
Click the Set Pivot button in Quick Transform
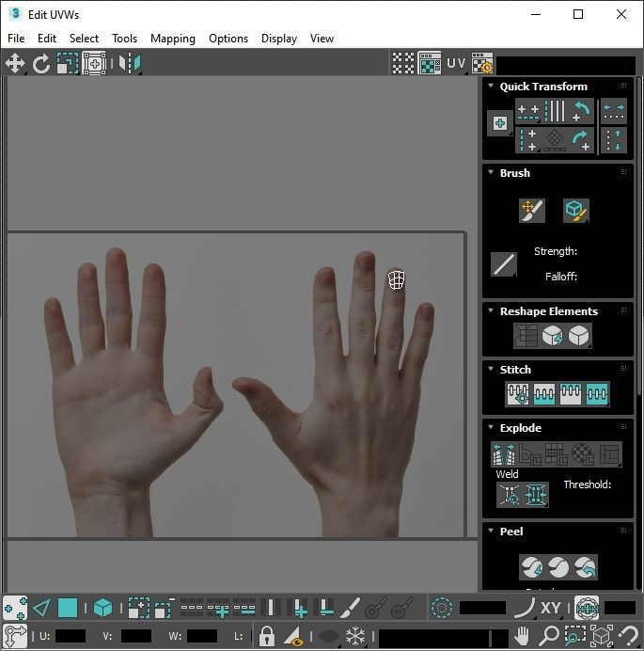tap(500, 123)
